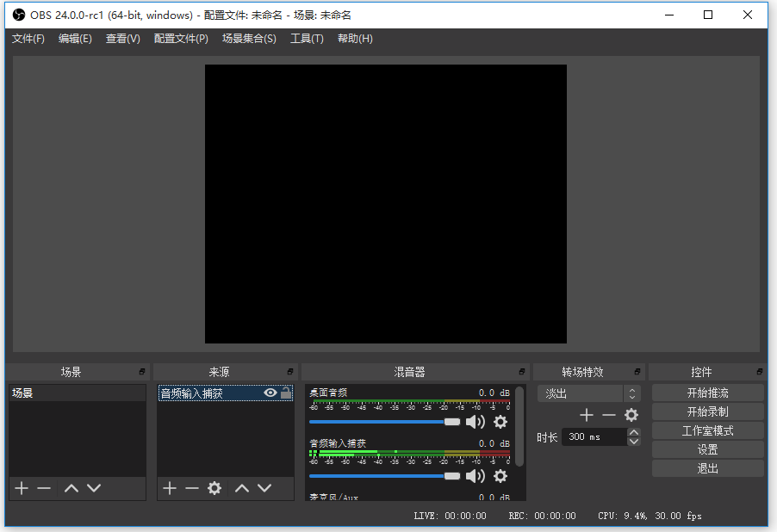Image resolution: width=777 pixels, height=532 pixels.
Task: Add a transition with plus icon
Action: coord(587,415)
